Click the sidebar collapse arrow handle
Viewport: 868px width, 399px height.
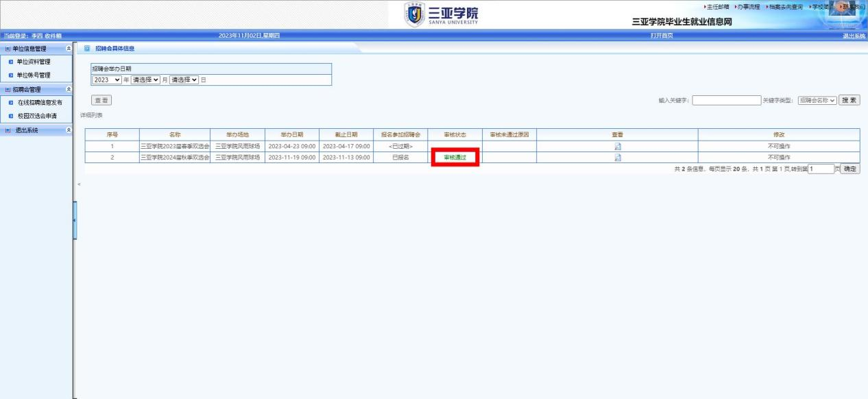tap(75, 219)
